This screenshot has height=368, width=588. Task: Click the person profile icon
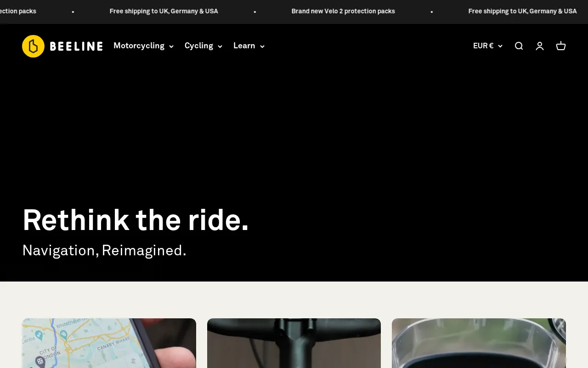pyautogui.click(x=540, y=46)
